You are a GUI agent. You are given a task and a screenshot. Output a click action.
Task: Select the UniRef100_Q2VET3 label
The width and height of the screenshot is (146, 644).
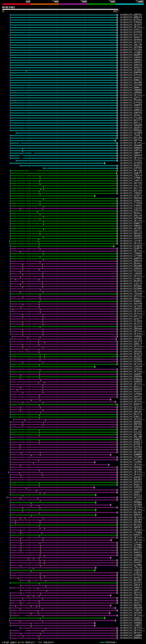point(131,196)
